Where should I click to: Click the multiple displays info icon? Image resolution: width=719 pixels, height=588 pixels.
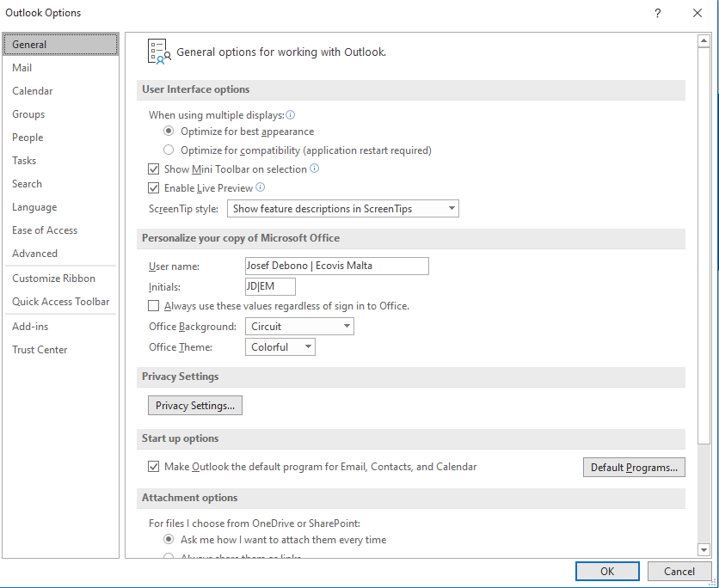(290, 114)
